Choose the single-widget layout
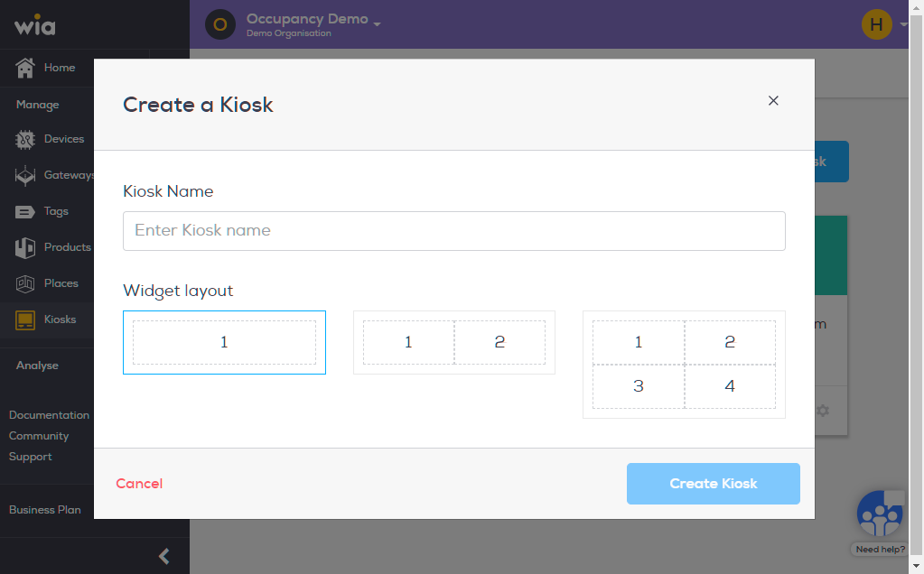 tap(224, 342)
